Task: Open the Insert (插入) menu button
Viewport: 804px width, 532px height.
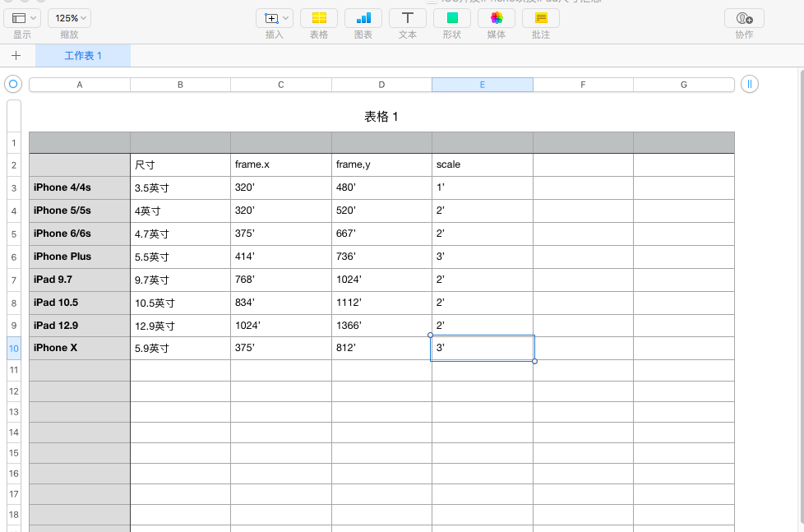Action: point(275,18)
